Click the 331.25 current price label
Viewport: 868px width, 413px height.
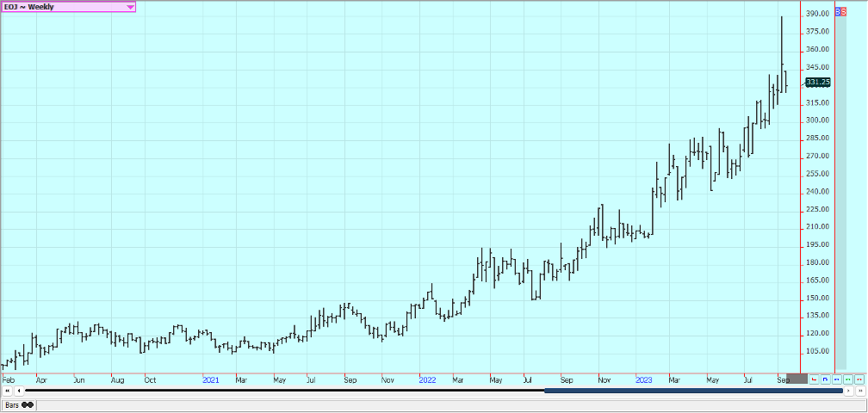coord(817,83)
